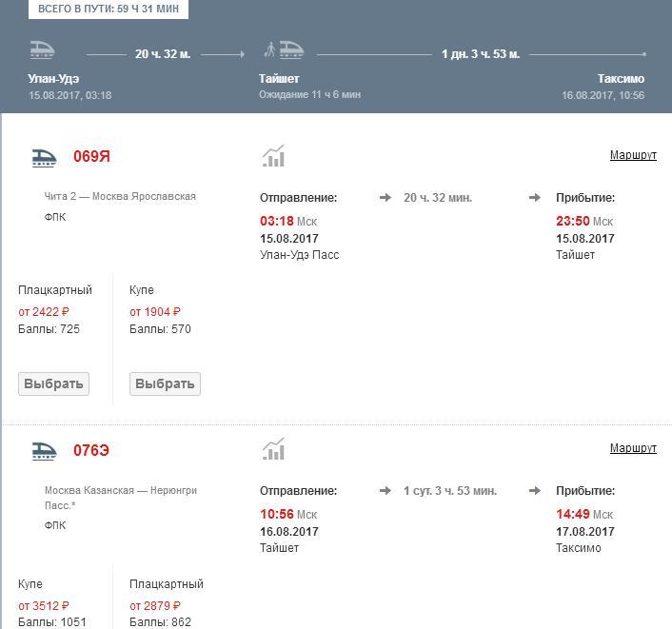
Task: Click the arrow icon before '1 сут. 3 ч. 53 мин.'
Action: 385,491
